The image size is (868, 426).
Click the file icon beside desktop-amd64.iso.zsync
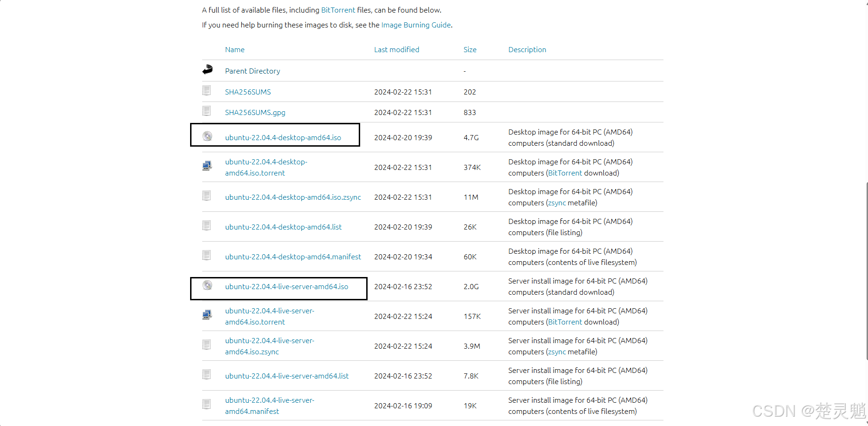(207, 196)
